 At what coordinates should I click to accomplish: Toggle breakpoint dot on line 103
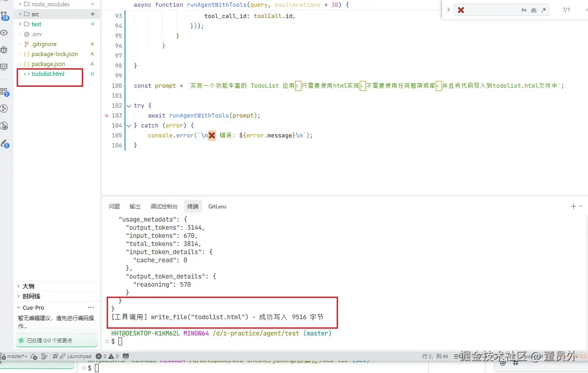107,116
